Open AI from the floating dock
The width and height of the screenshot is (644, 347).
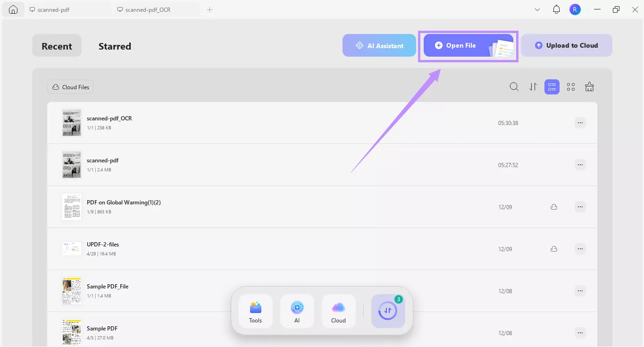tap(297, 311)
